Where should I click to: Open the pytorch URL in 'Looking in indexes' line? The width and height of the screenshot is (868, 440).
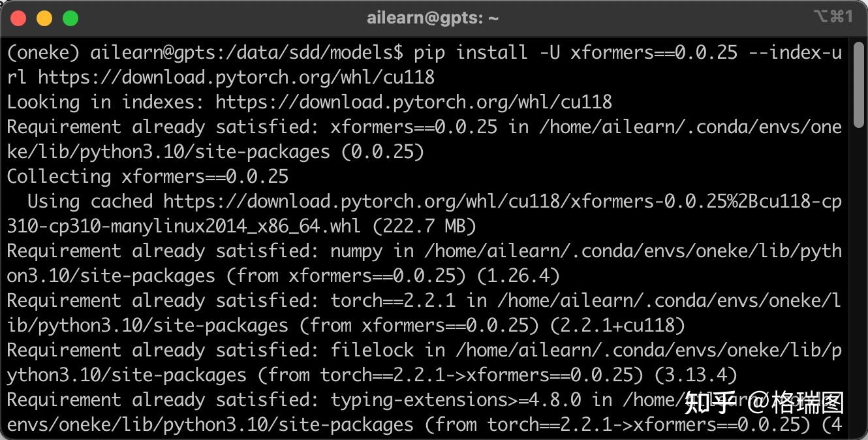(413, 102)
